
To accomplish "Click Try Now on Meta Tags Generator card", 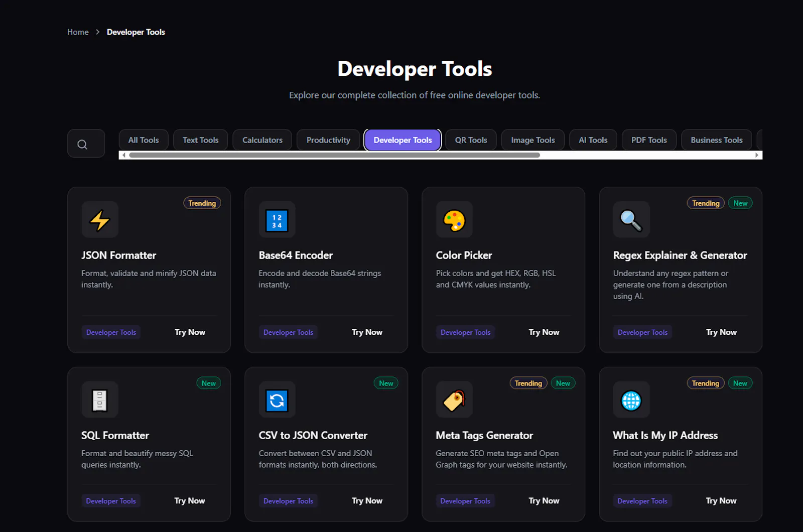I will click(544, 501).
